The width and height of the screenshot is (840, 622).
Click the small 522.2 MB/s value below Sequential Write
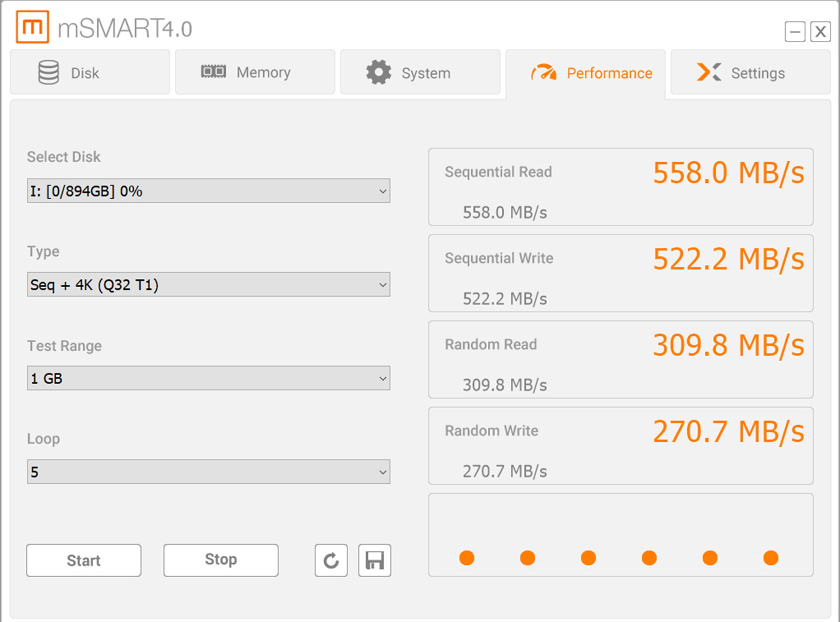505,299
